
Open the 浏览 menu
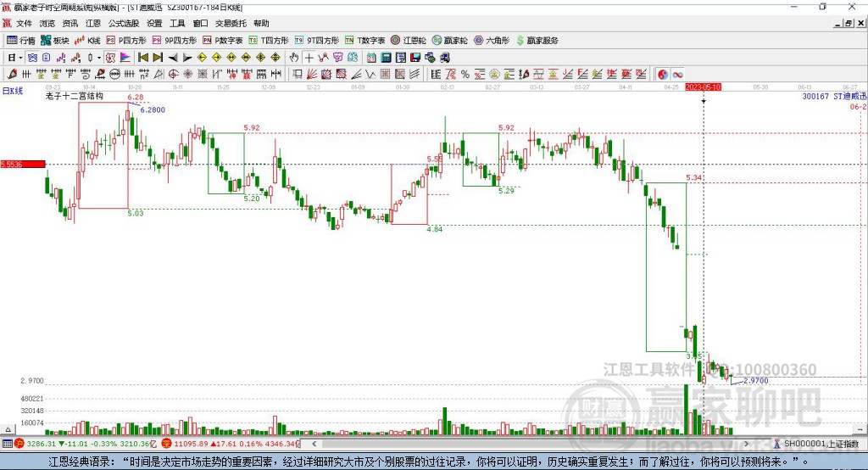coord(47,23)
